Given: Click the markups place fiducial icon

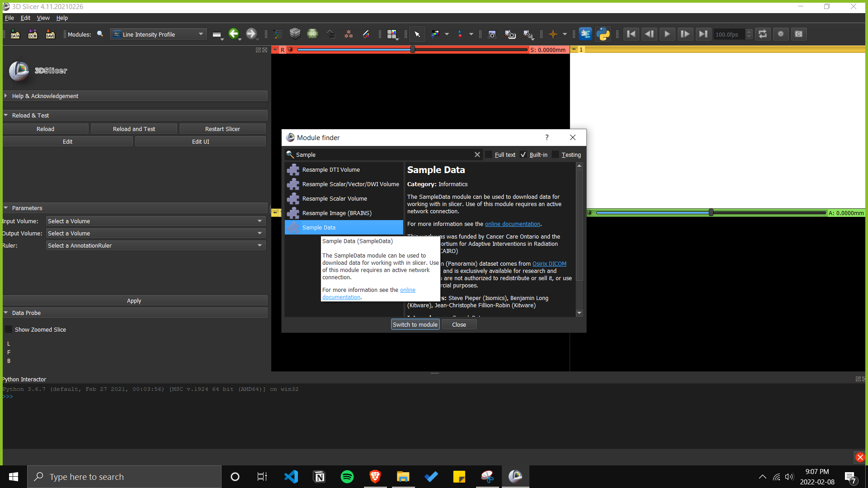Looking at the screenshot, I should click(x=460, y=34).
